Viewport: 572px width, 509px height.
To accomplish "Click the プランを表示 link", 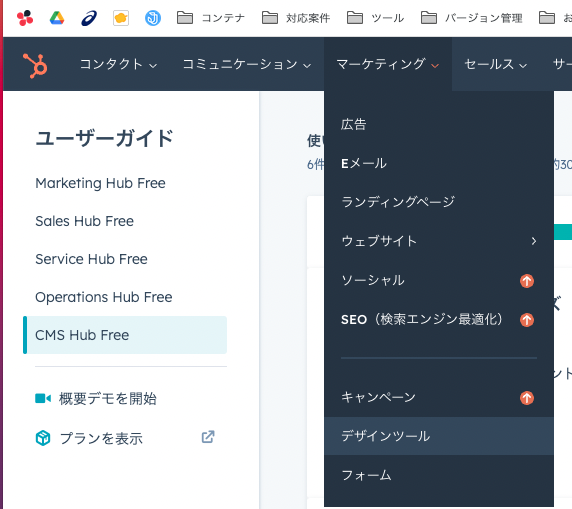I will [x=101, y=438].
